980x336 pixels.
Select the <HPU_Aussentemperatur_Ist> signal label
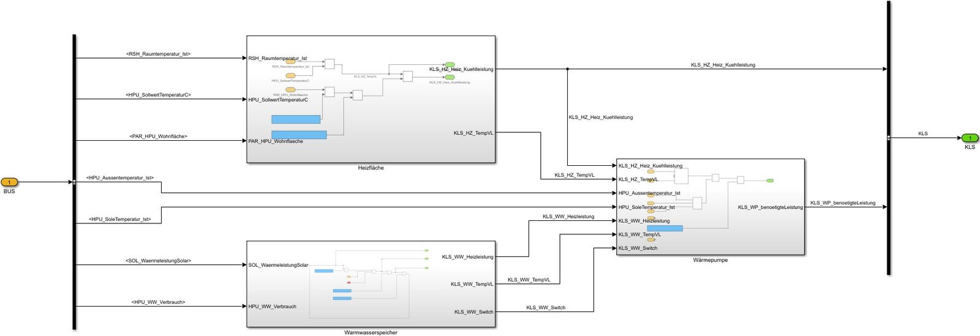[x=120, y=177]
